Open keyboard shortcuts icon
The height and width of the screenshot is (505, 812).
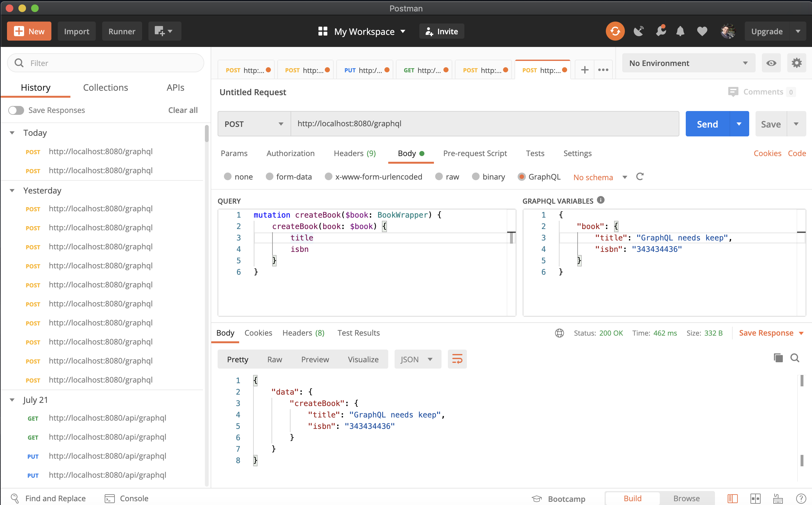coord(778,499)
